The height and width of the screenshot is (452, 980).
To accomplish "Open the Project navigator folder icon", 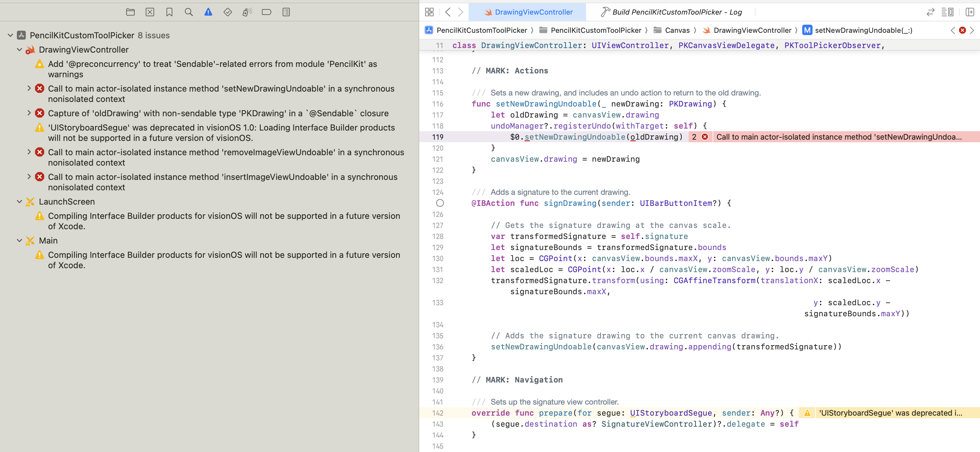I will (130, 12).
